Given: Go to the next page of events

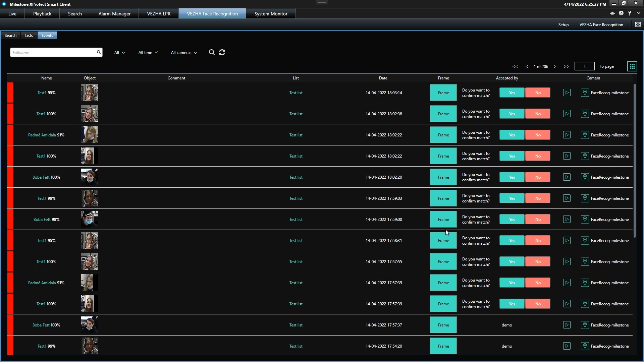Looking at the screenshot, I should coord(555,66).
